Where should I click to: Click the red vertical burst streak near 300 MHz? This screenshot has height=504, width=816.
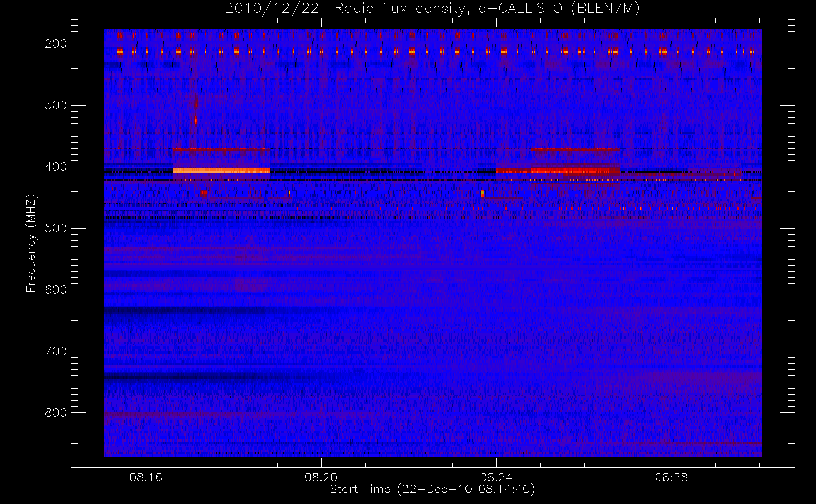[x=196, y=109]
